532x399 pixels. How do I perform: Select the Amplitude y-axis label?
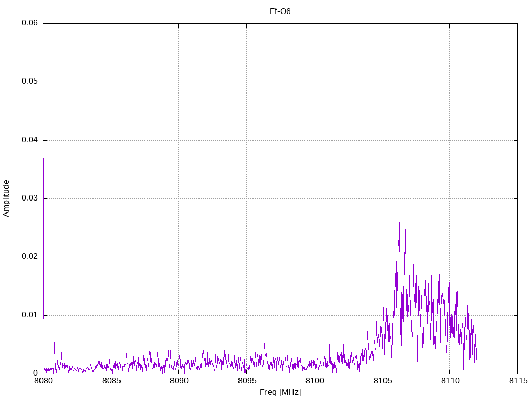click(6, 198)
